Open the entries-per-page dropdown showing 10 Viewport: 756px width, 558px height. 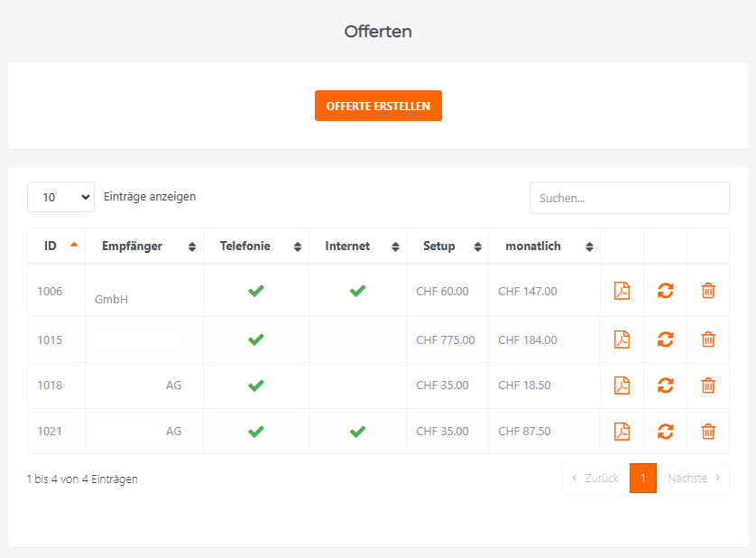60,197
